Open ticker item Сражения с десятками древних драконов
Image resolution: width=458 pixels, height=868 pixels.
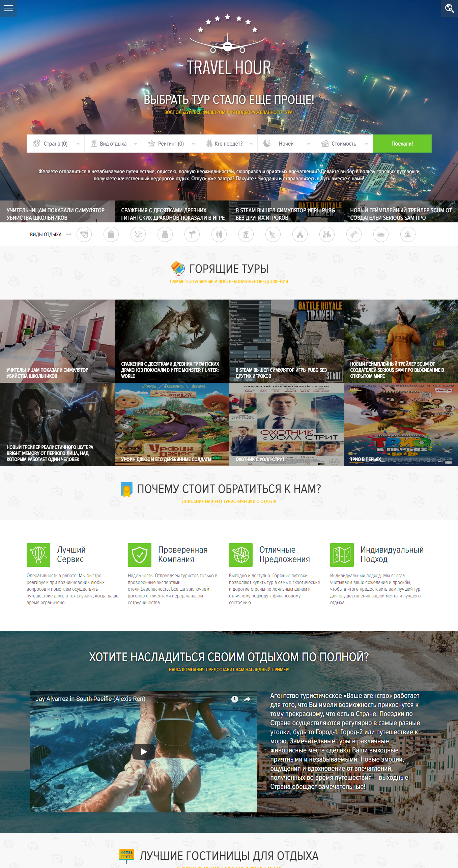172,212
